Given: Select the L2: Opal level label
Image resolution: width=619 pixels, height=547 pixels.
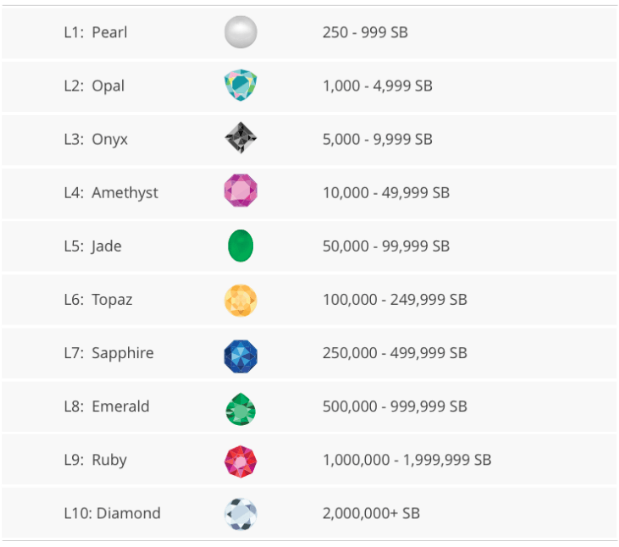Looking at the screenshot, I should [94, 86].
